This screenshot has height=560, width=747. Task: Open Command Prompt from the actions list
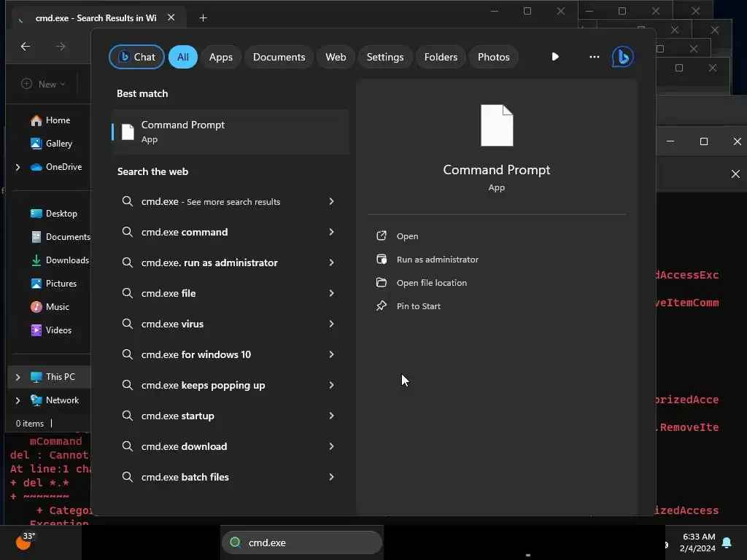pos(407,236)
